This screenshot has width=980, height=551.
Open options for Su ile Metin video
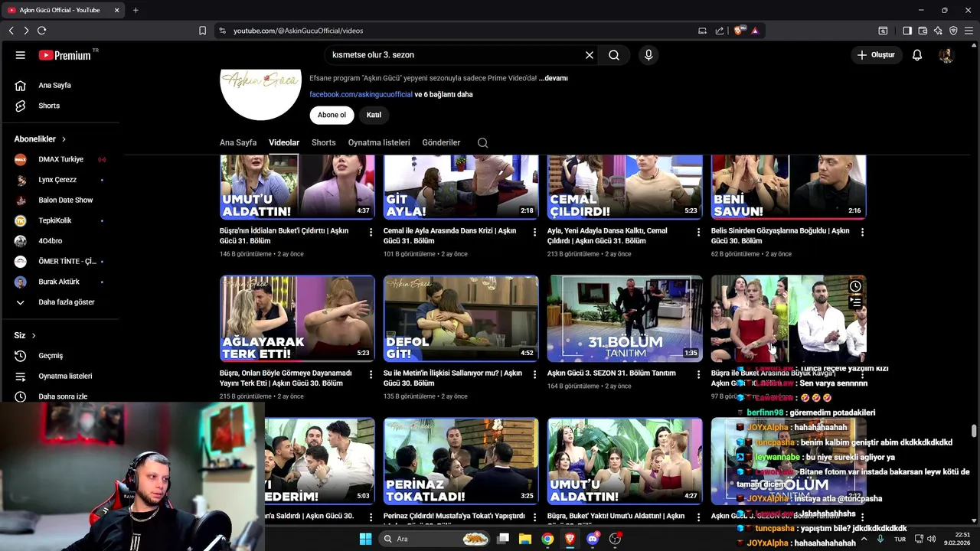[535, 374]
